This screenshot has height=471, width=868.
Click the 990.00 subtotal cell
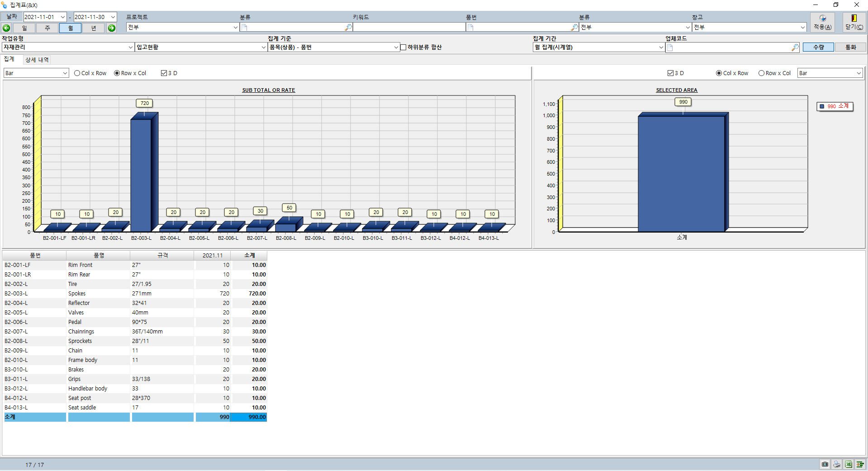coord(249,417)
